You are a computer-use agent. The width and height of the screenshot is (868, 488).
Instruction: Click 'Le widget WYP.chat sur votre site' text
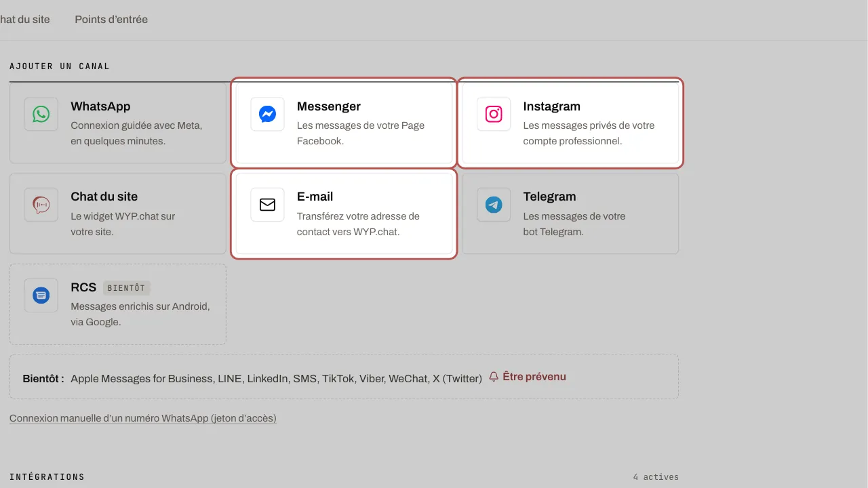123,224
